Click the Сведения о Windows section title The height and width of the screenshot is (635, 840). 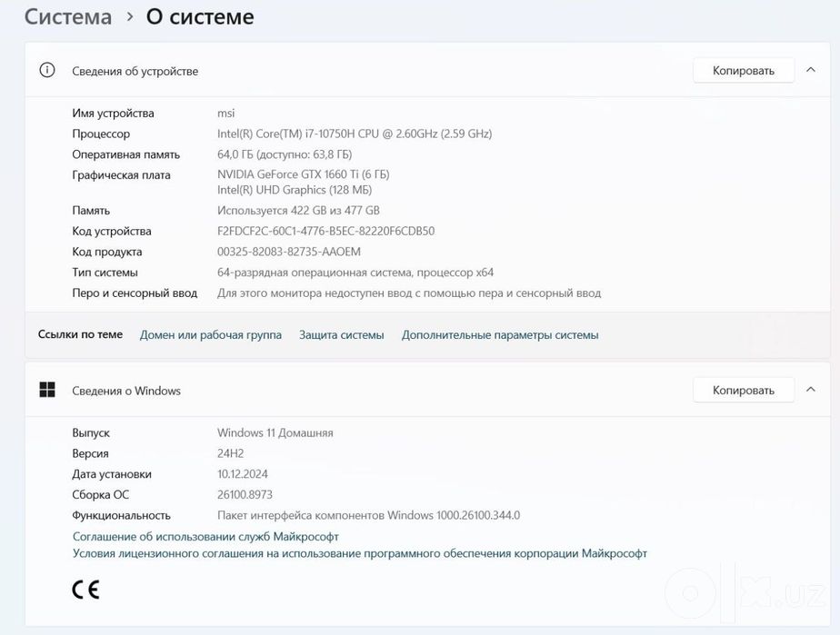[126, 391]
